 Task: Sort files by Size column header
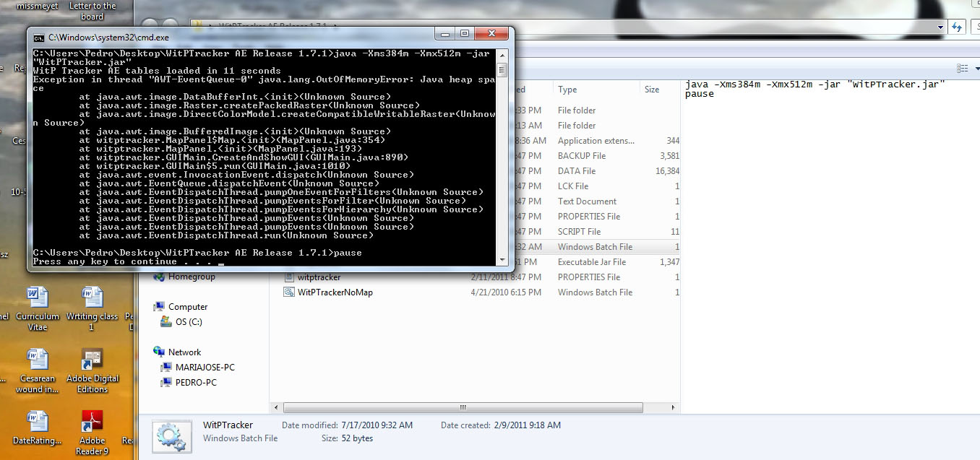(660, 90)
